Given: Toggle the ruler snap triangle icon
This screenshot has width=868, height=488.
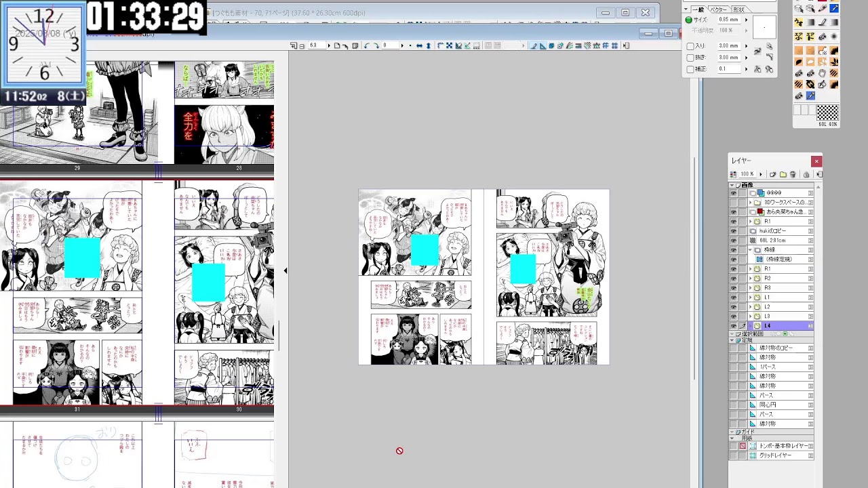Looking at the screenshot, I should click(x=542, y=46).
